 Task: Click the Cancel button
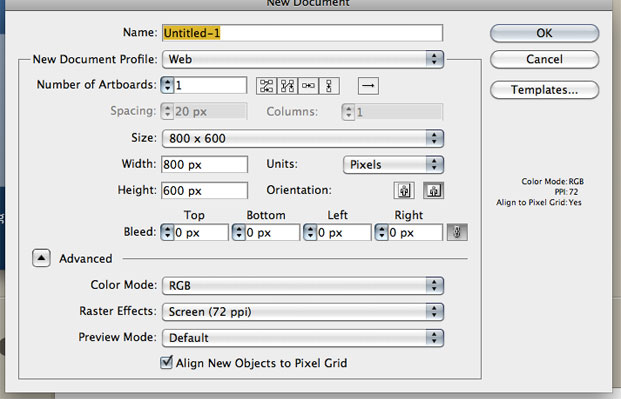click(x=544, y=59)
